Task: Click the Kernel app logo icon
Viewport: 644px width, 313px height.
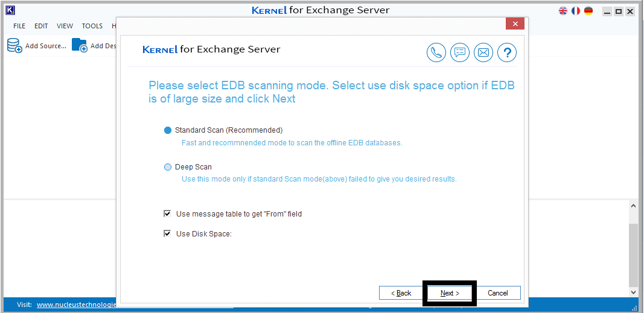Action: tap(10, 10)
